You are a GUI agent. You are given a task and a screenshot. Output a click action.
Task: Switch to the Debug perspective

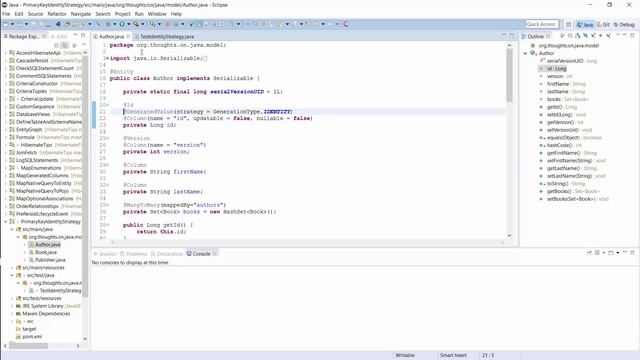pyautogui.click(x=624, y=24)
